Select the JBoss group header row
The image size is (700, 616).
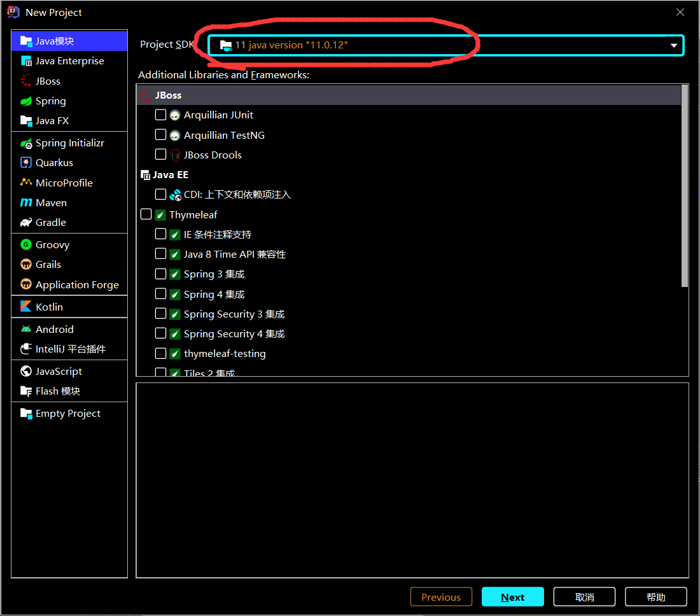(x=409, y=95)
